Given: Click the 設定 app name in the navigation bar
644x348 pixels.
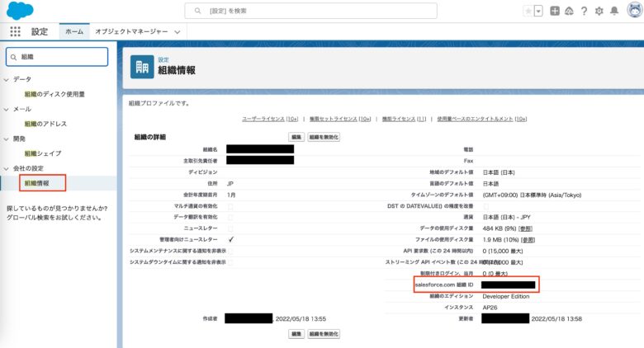Looking at the screenshot, I should coord(40,32).
